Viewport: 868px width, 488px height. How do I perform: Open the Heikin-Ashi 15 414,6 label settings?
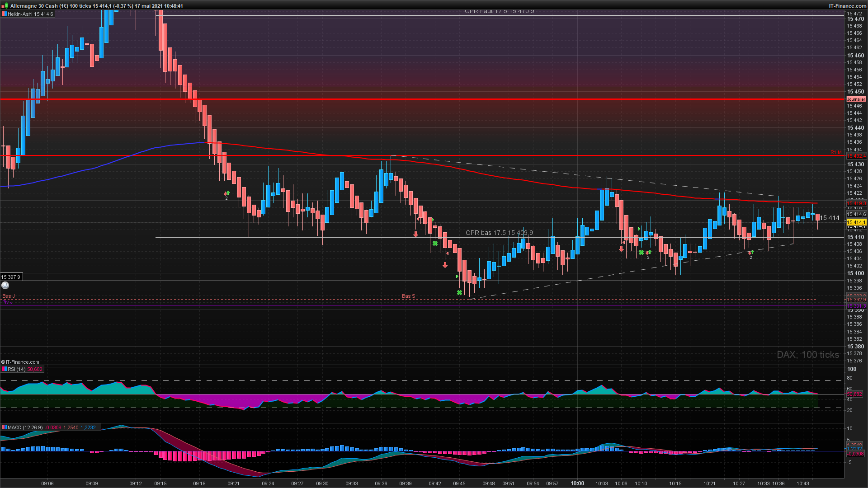[x=30, y=14]
